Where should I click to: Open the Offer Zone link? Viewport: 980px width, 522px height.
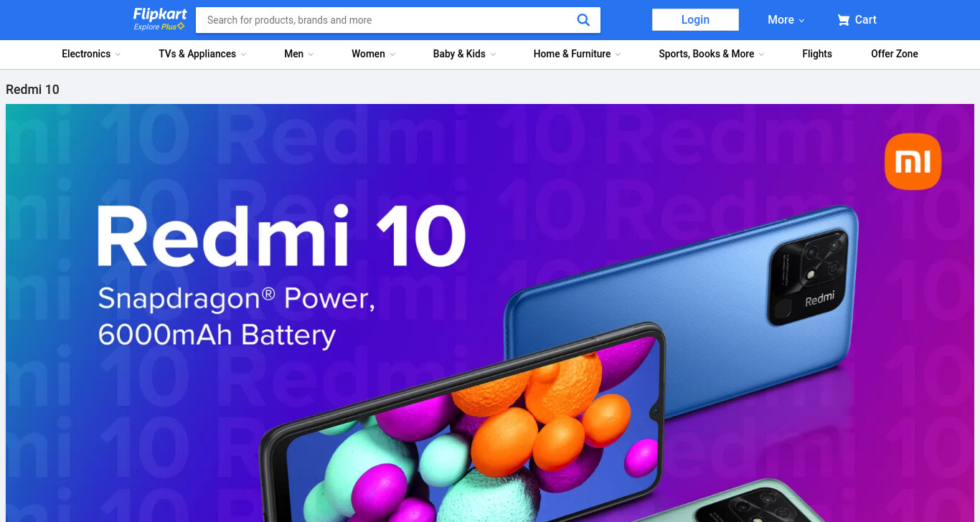click(895, 54)
